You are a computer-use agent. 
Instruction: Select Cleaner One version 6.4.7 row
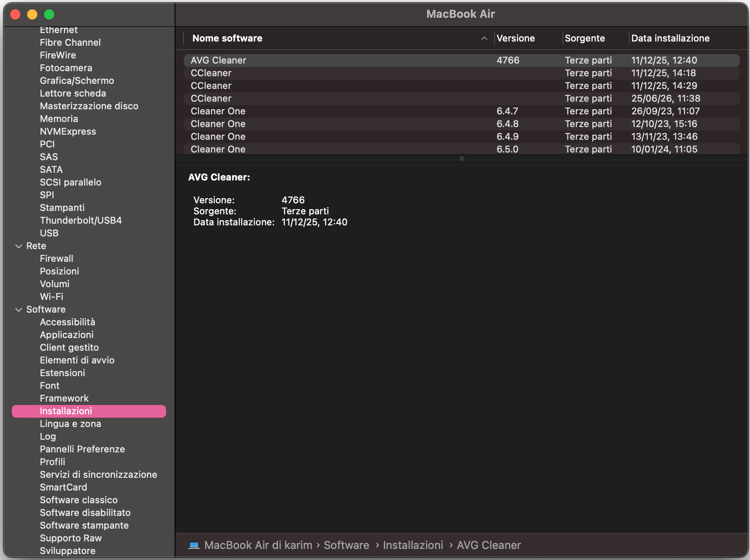(x=462, y=111)
